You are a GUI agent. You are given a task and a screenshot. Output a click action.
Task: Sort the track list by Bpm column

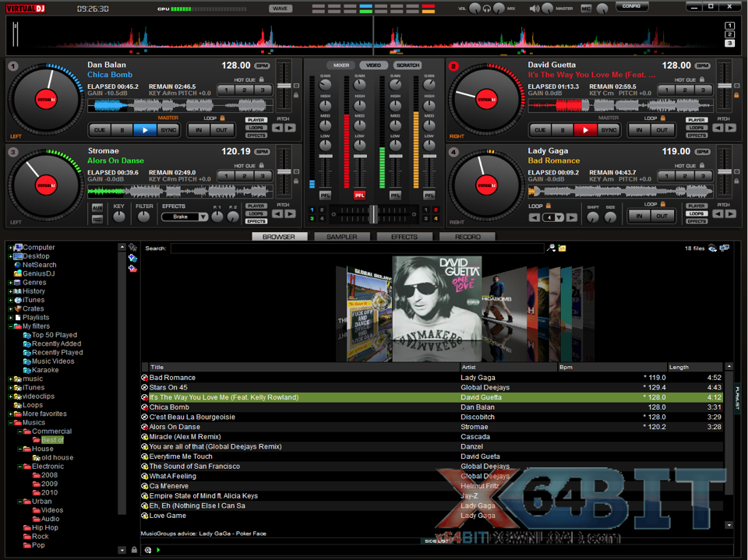pos(612,368)
